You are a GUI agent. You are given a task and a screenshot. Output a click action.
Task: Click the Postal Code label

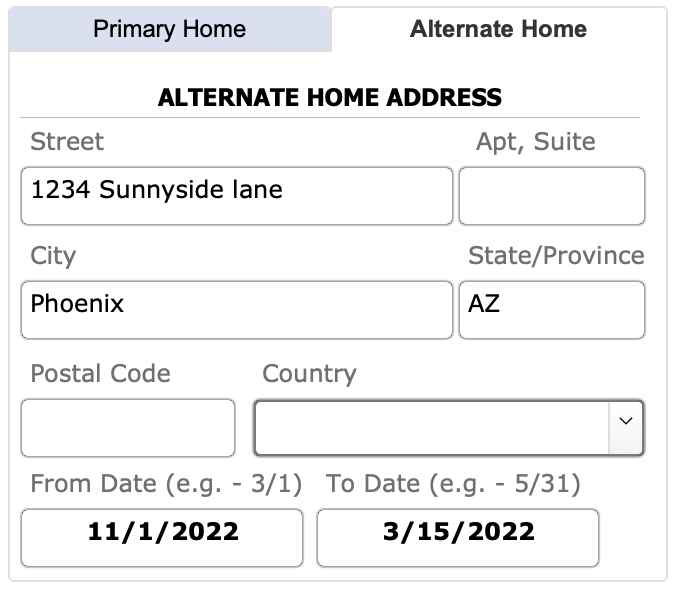[x=100, y=374]
